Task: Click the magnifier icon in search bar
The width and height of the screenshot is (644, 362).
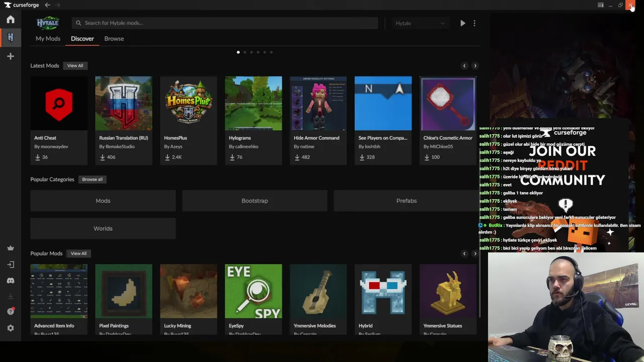Action: (x=78, y=23)
